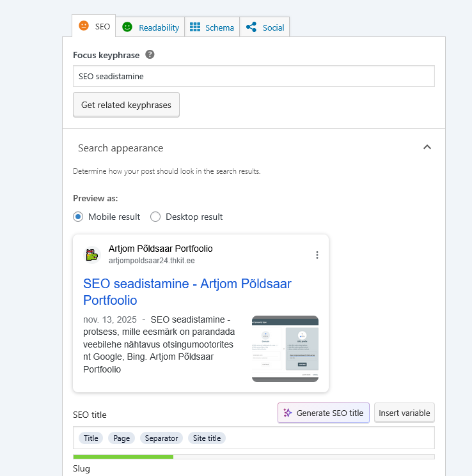Select the Mobile result radio button

click(x=78, y=217)
